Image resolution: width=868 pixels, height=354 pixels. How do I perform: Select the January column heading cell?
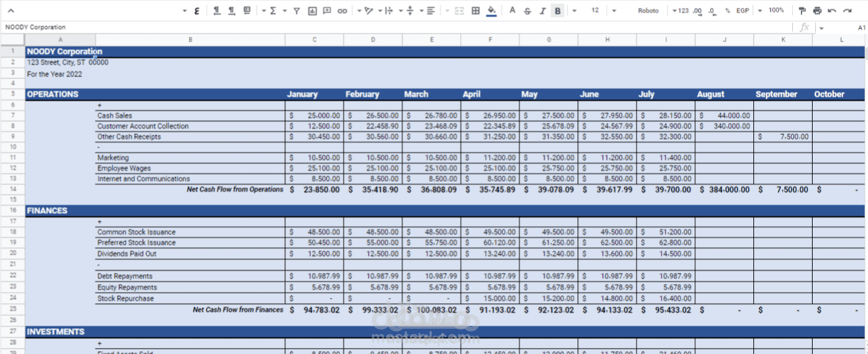314,94
